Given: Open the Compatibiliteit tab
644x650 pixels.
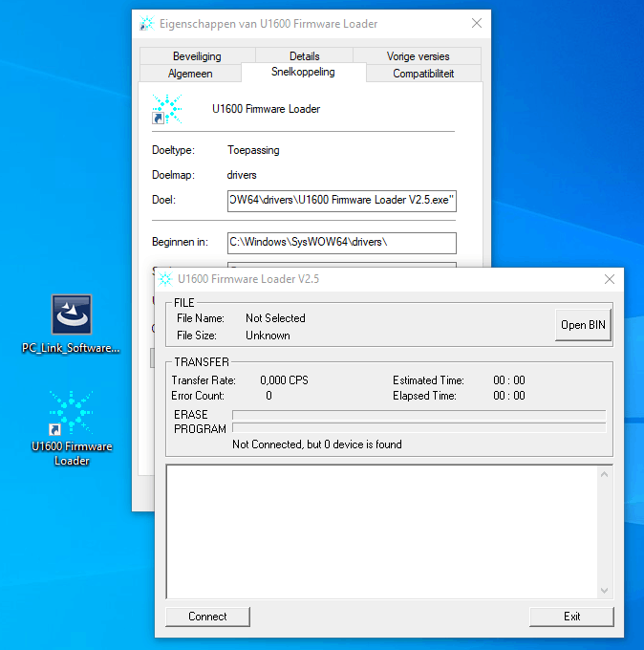Looking at the screenshot, I should click(x=423, y=74).
